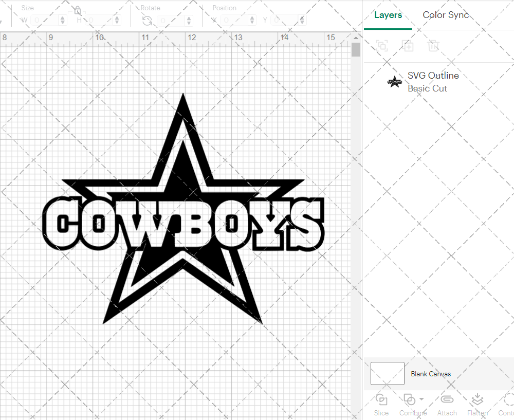Click the Blank Canvas label
This screenshot has height=420, width=514.
coord(431,374)
